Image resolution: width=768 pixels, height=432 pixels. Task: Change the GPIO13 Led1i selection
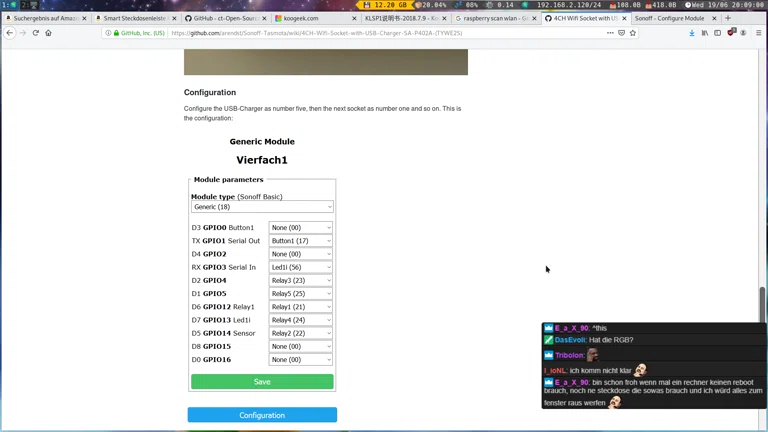[300, 320]
